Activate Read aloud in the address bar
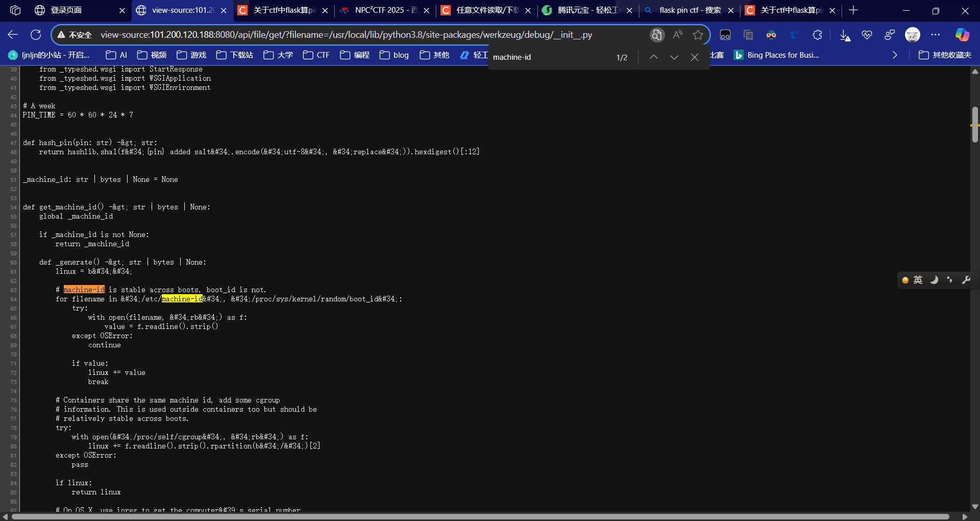The height and width of the screenshot is (521, 980). tap(678, 35)
